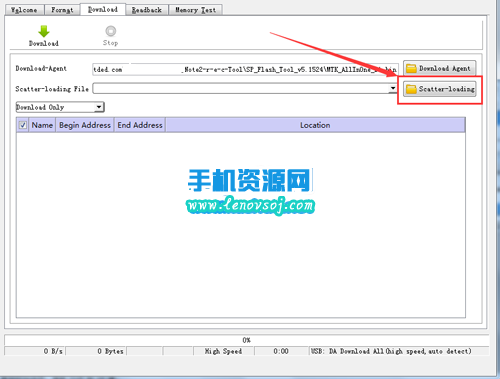Click the Scatter-loading folder button
Image resolution: width=500 pixels, height=379 pixels.
[439, 89]
